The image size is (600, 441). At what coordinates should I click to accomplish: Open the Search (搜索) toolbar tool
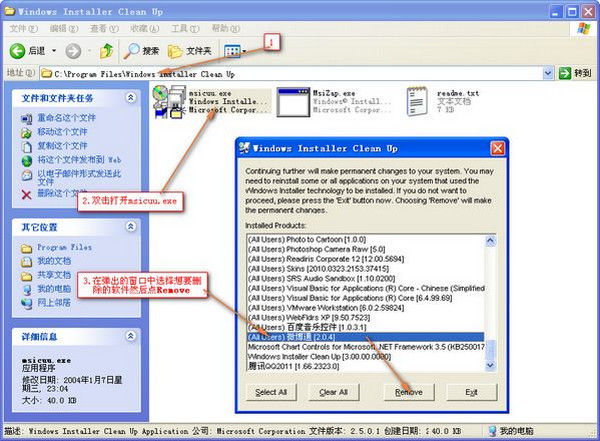[133, 50]
